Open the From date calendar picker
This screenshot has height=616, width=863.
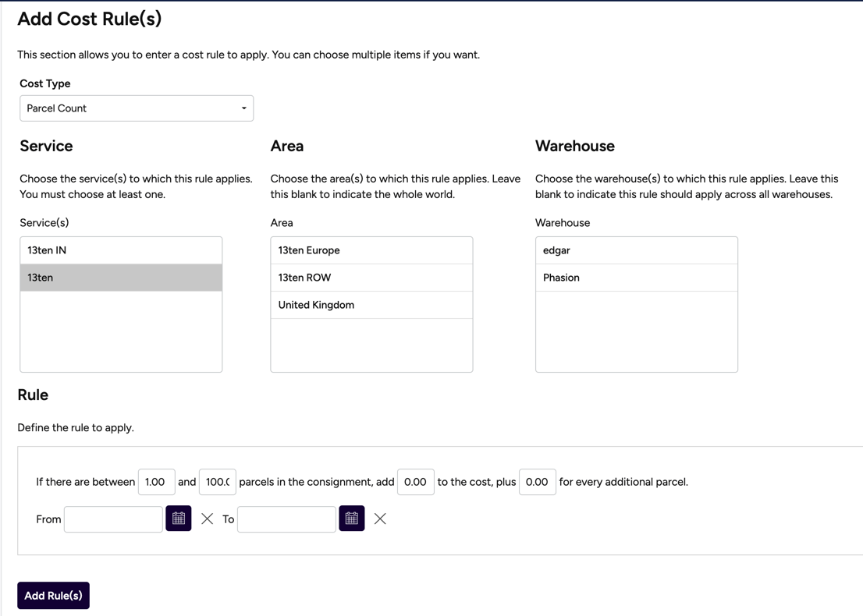178,518
